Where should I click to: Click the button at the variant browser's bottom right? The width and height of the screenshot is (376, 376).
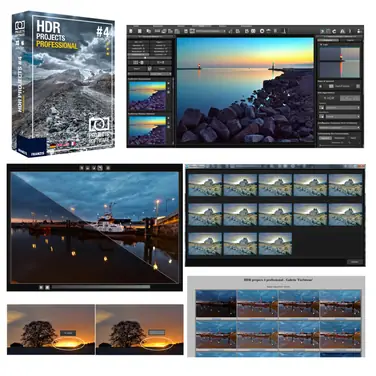(x=354, y=262)
